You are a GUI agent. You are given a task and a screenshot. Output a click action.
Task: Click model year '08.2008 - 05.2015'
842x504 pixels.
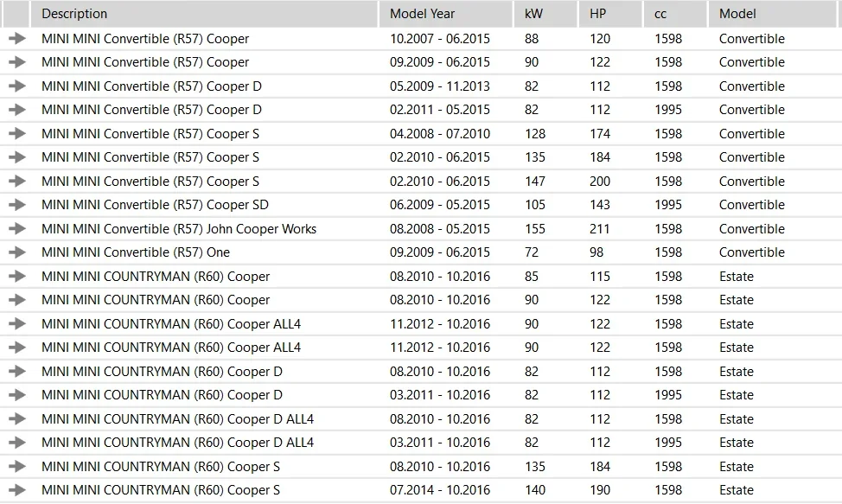pos(440,228)
